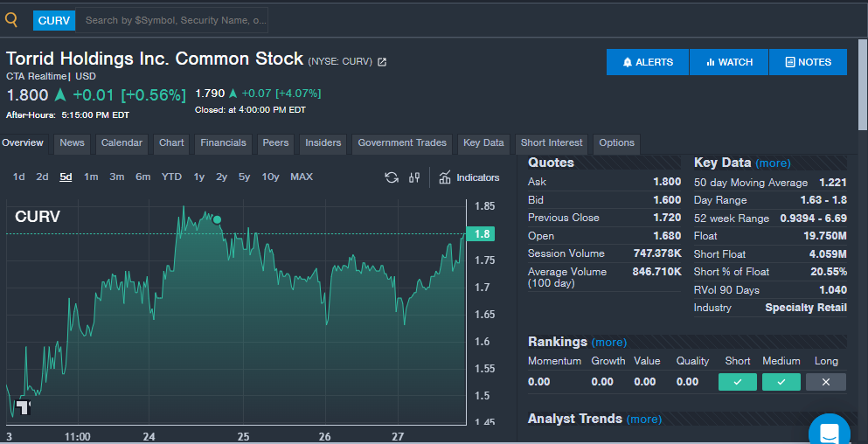Switch to the Financials tab
Screen dimensions: 868x444
click(x=223, y=142)
